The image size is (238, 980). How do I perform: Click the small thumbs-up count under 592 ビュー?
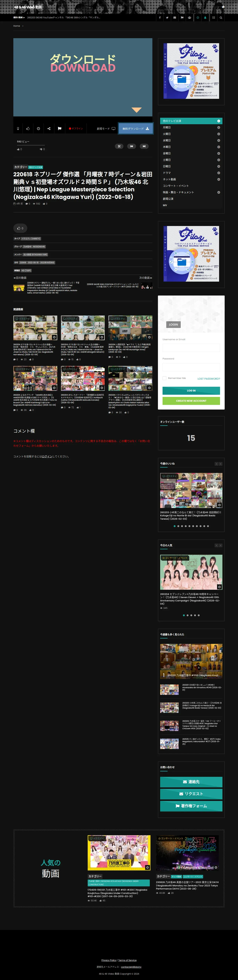coord(19,149)
